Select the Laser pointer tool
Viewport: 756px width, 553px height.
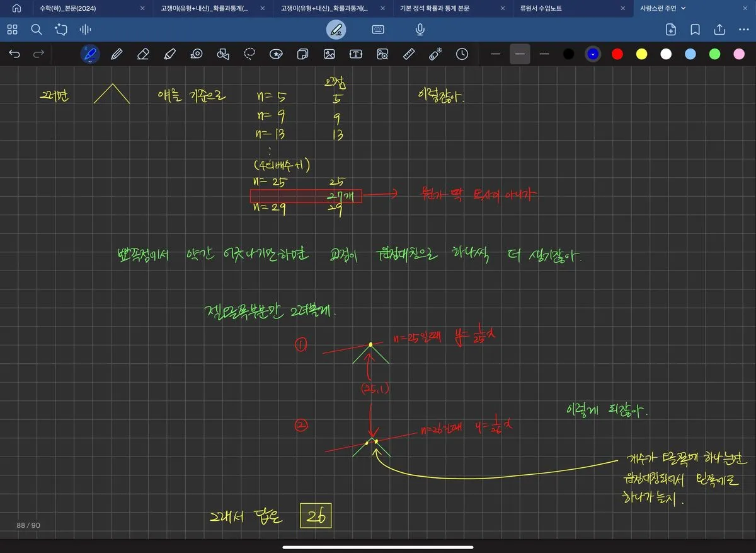[x=435, y=54]
